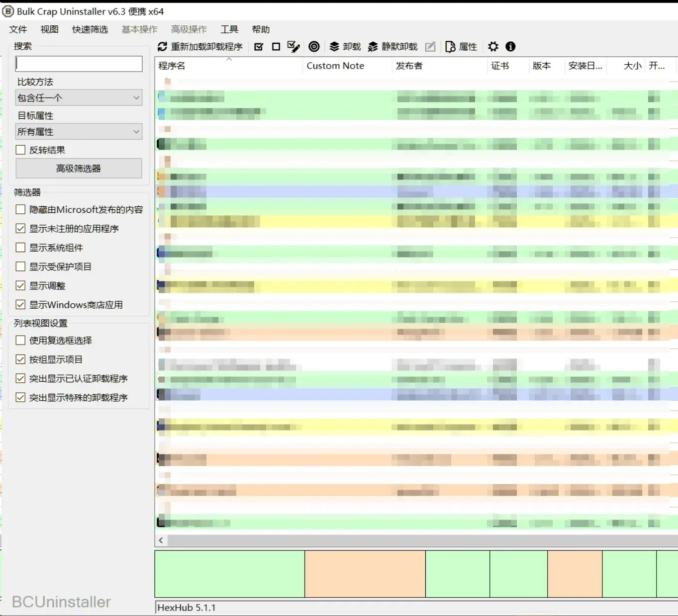Click the 卸载 uninstall toolbar button
Viewport: 678px width, 616px height.
point(345,47)
